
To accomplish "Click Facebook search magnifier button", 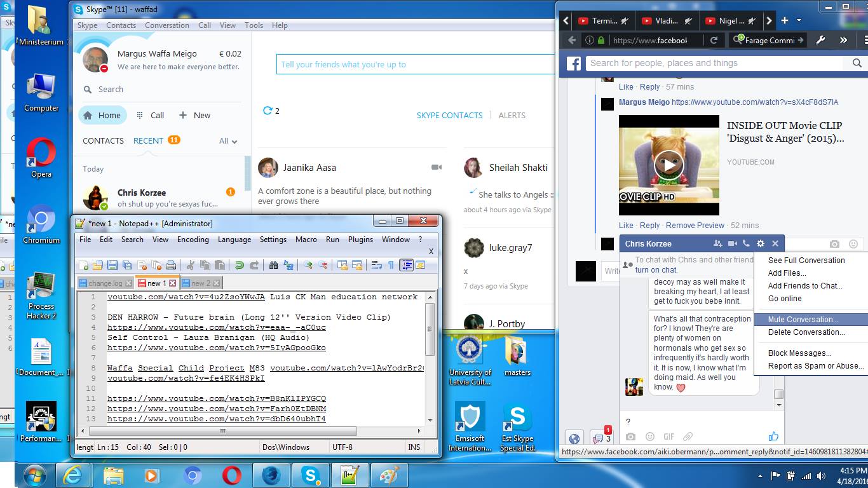I will [857, 63].
